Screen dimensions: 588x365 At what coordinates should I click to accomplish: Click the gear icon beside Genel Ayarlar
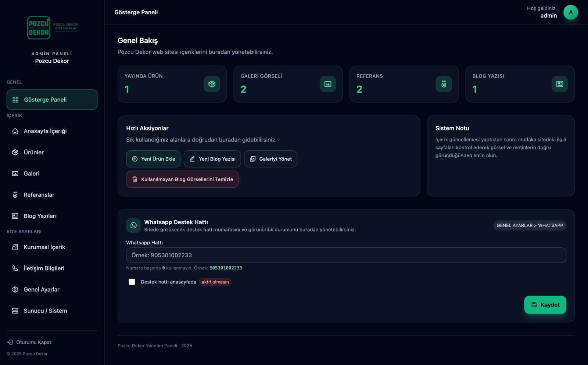point(15,289)
